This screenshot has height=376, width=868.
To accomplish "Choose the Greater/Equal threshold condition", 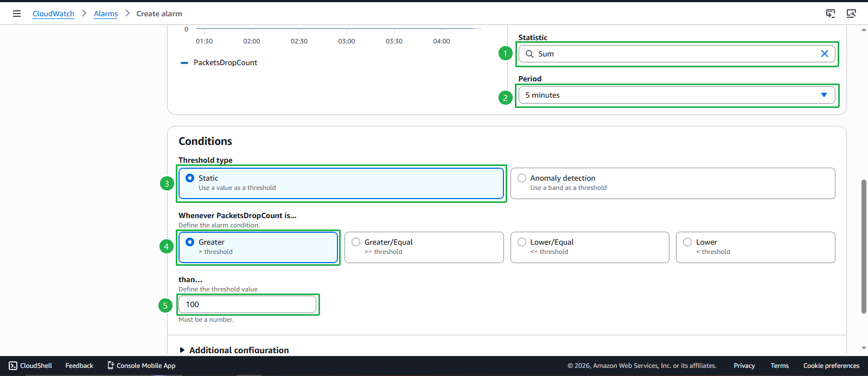I will point(424,247).
